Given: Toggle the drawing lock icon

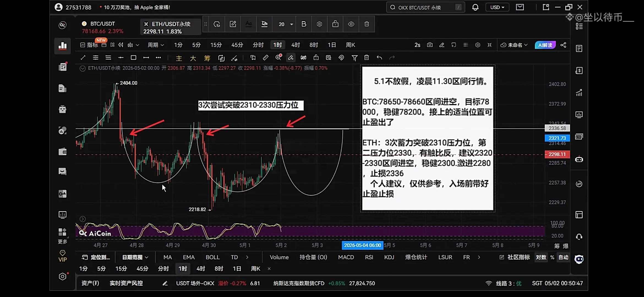Looking at the screenshot, I should tap(335, 24).
